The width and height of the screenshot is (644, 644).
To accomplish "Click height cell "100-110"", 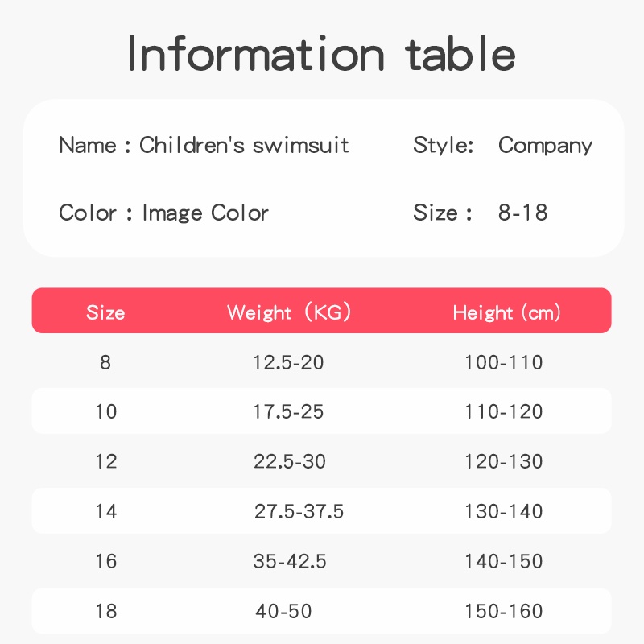I will [x=503, y=362].
